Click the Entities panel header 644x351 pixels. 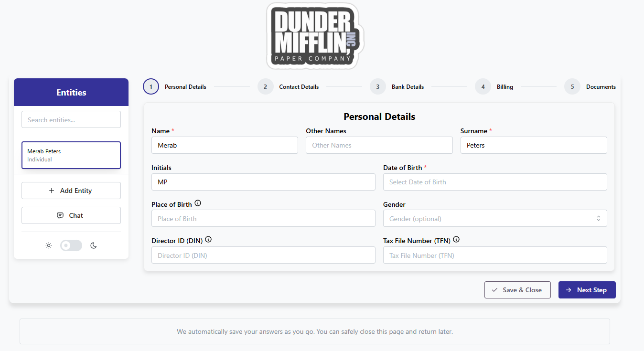pyautogui.click(x=71, y=92)
